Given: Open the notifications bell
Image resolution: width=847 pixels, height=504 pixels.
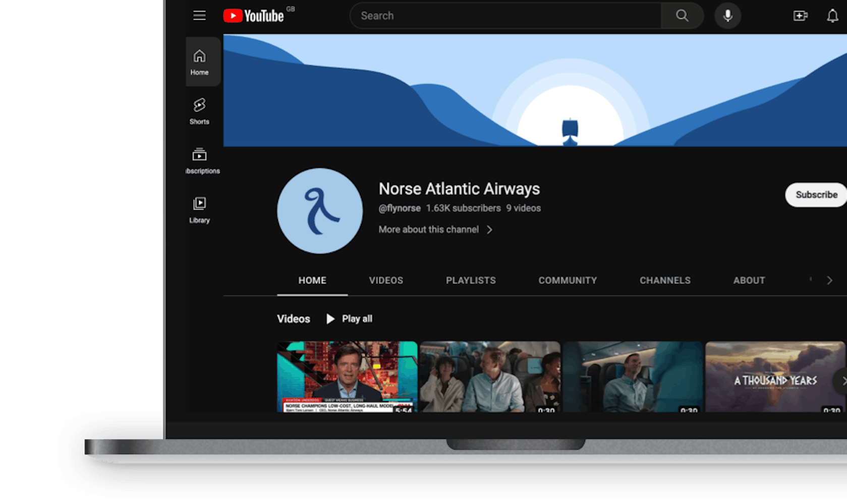Looking at the screenshot, I should pos(832,16).
